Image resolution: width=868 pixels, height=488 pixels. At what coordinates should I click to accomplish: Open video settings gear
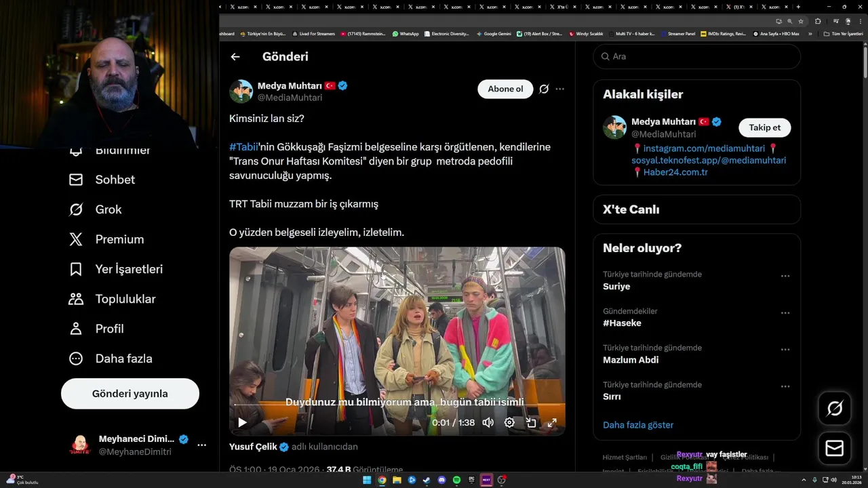[509, 422]
